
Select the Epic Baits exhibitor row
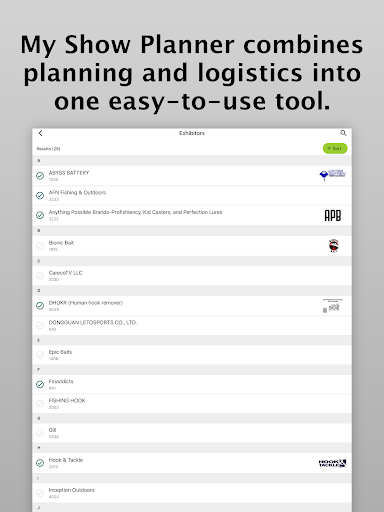click(x=192, y=355)
